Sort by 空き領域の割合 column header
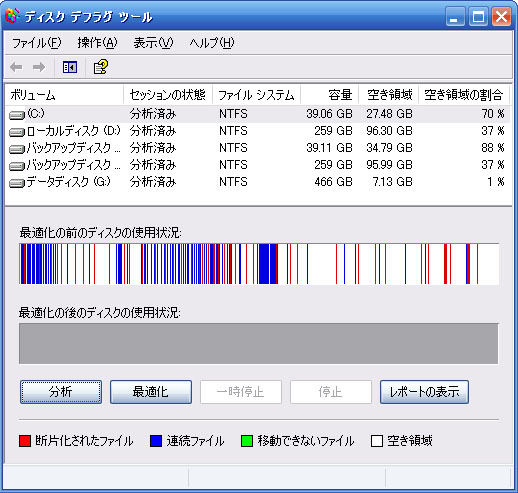This screenshot has height=493, width=518. click(x=464, y=95)
